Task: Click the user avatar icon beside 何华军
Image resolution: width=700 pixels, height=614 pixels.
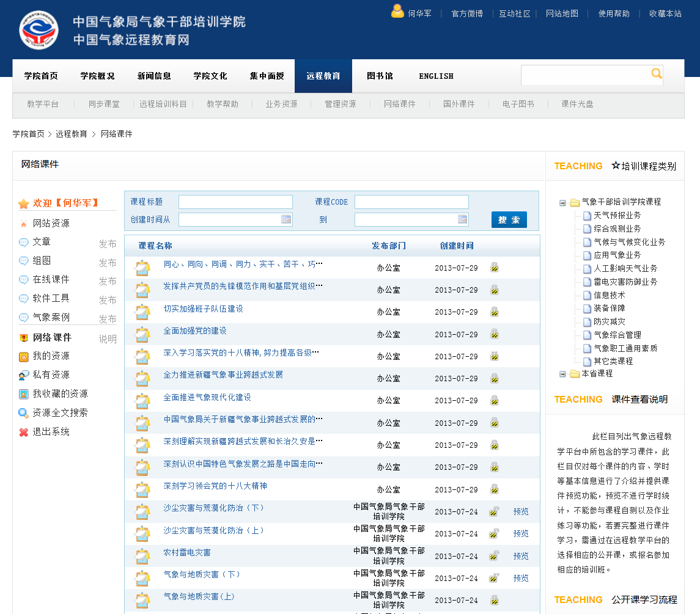Action: pos(397,12)
